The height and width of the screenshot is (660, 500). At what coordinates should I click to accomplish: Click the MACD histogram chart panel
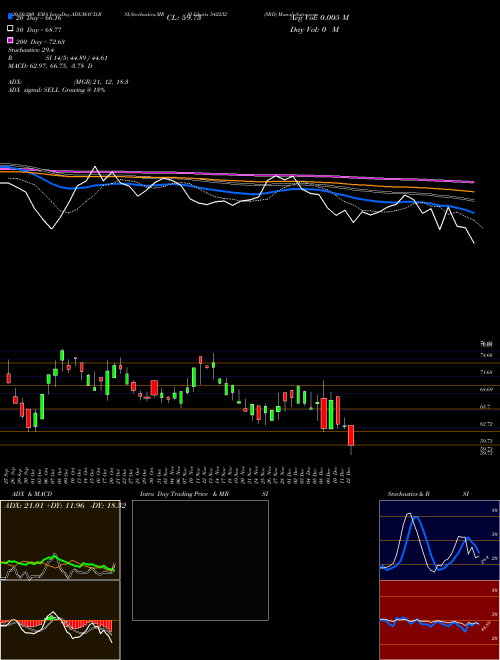tap(60, 620)
